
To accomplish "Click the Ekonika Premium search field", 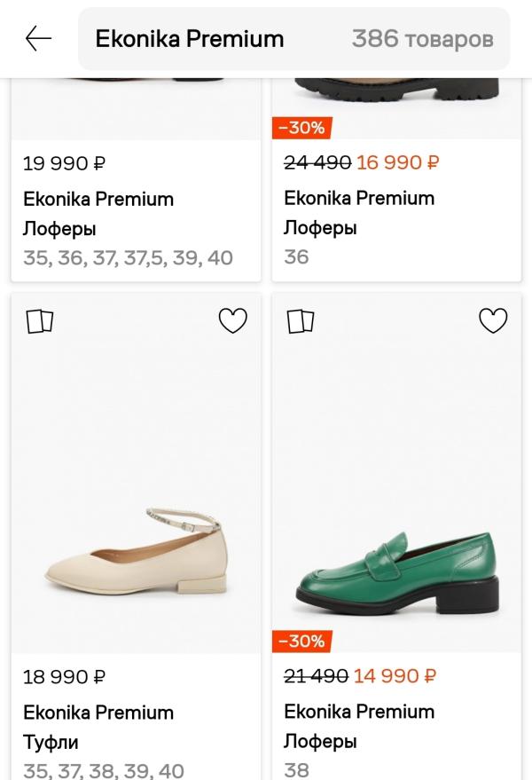I will pyautogui.click(x=190, y=39).
